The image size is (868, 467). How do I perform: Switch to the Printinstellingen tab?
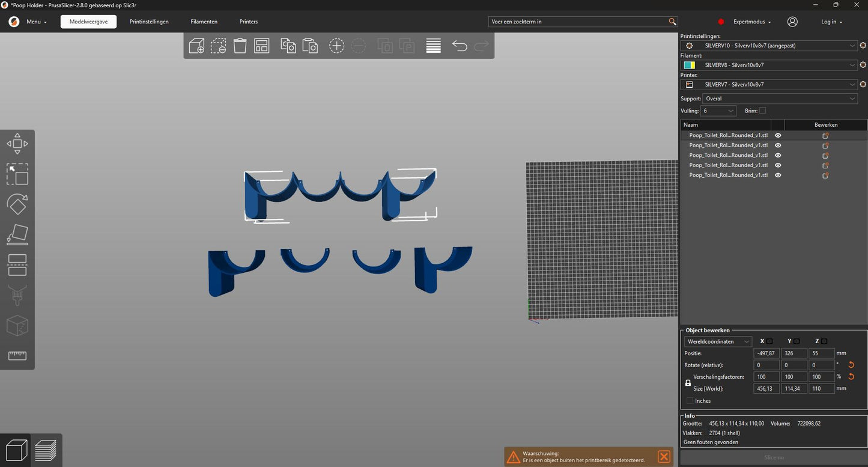pyautogui.click(x=149, y=22)
